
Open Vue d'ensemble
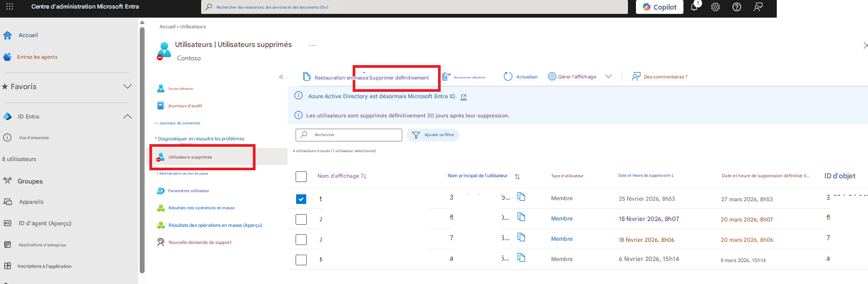click(34, 138)
